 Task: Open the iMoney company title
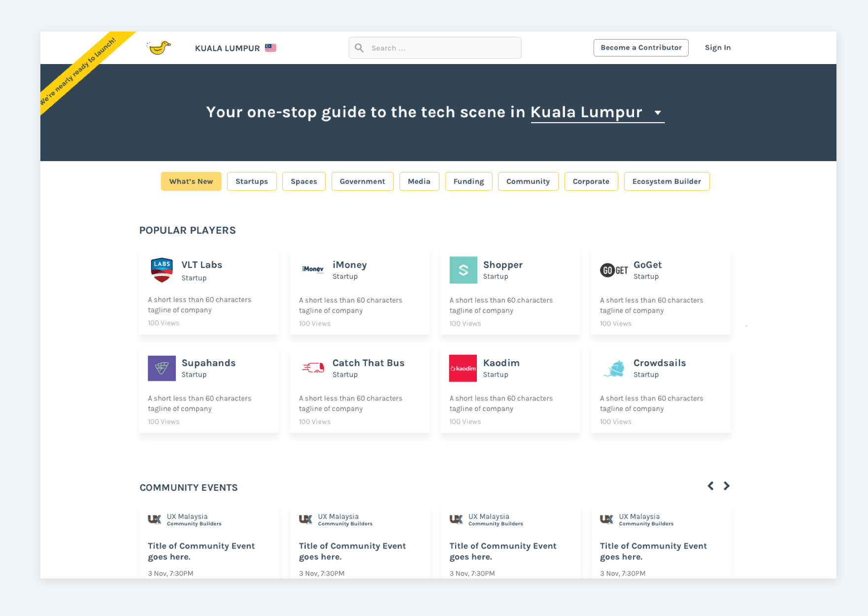pos(350,265)
